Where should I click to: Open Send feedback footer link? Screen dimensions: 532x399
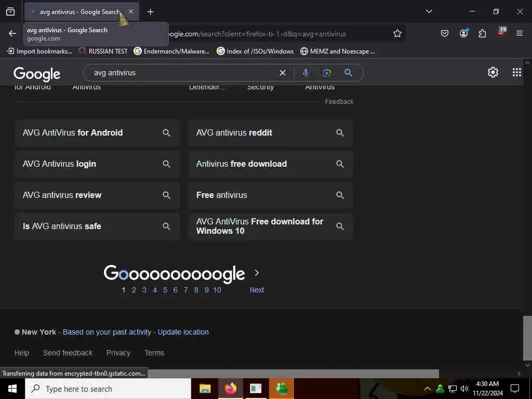(x=68, y=353)
